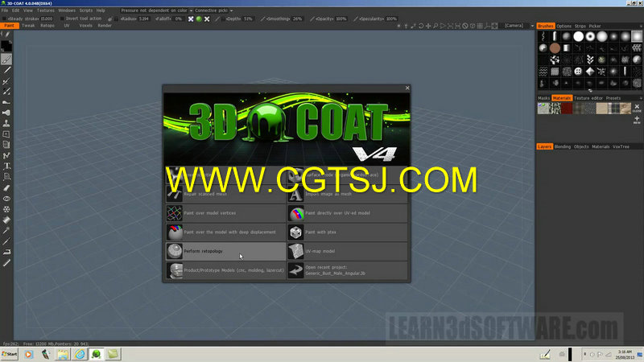Switch to the Render room tab
Screen dimensions: 644x362
(x=105, y=26)
